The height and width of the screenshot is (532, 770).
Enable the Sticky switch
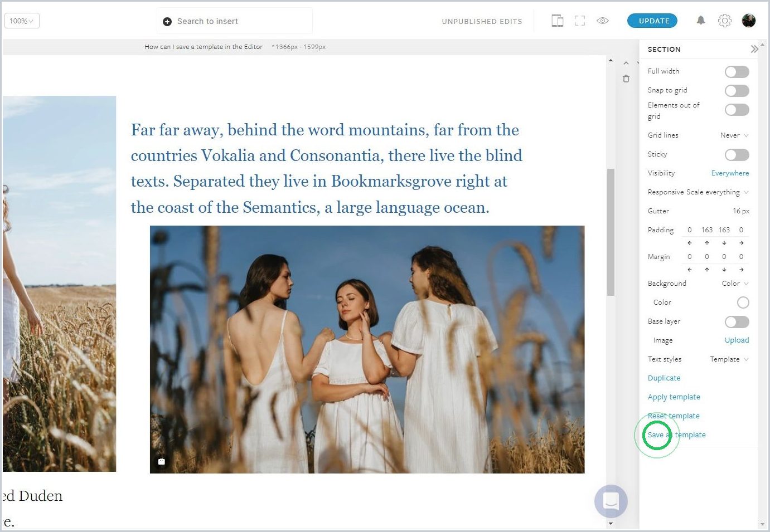[x=737, y=155]
